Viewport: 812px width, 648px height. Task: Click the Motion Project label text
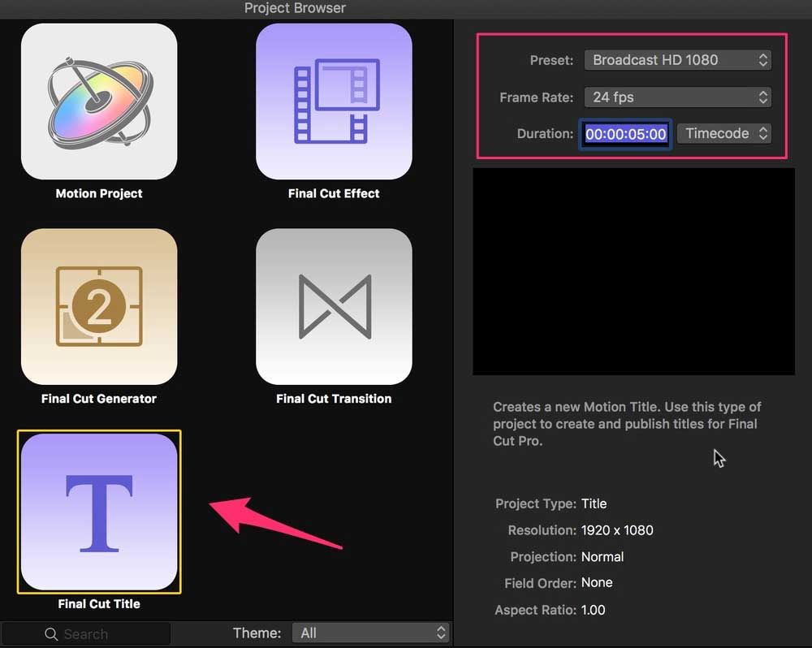point(99,194)
